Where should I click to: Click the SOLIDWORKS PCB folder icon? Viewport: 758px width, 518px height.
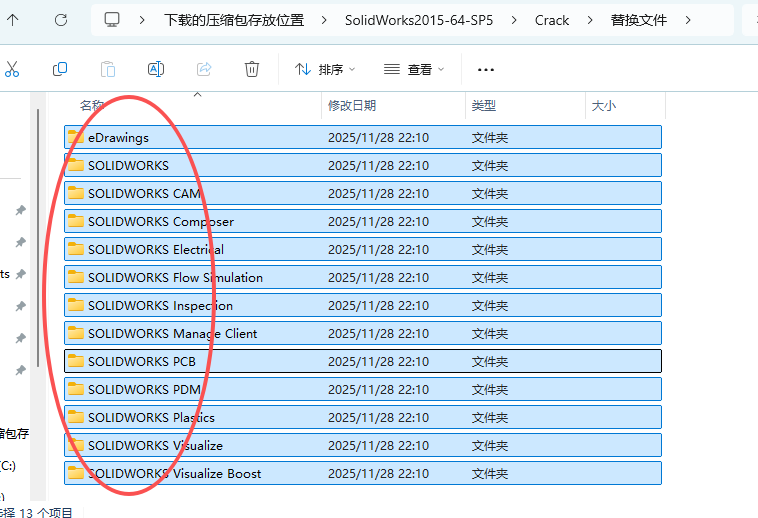75,361
